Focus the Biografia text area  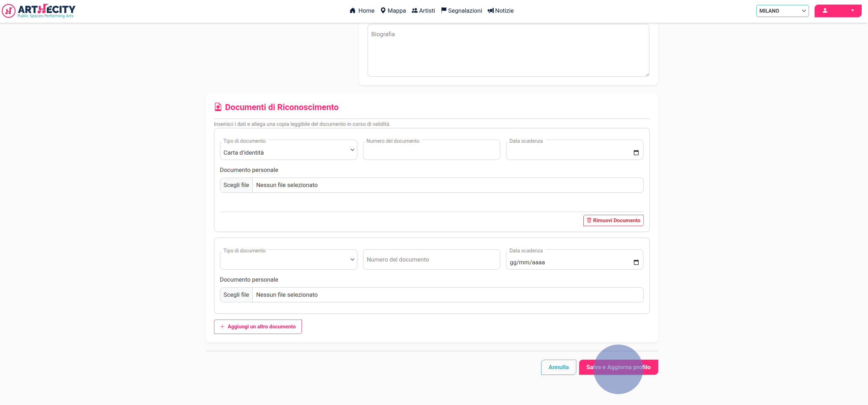[x=508, y=50]
